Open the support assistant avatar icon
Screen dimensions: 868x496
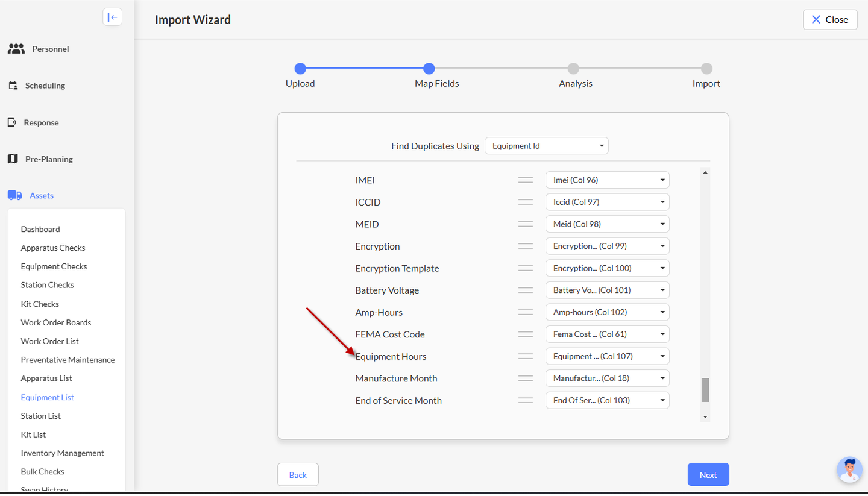pyautogui.click(x=849, y=469)
